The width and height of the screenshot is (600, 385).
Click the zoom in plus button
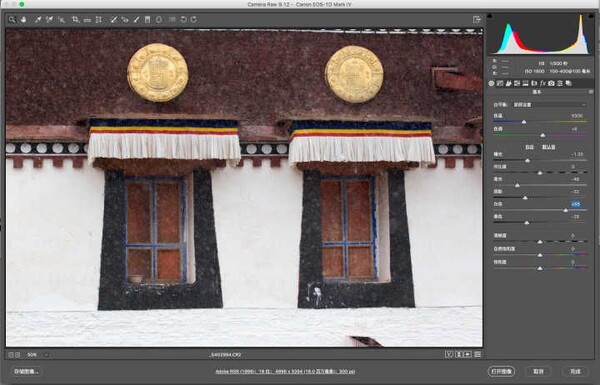pyautogui.click(x=17, y=355)
